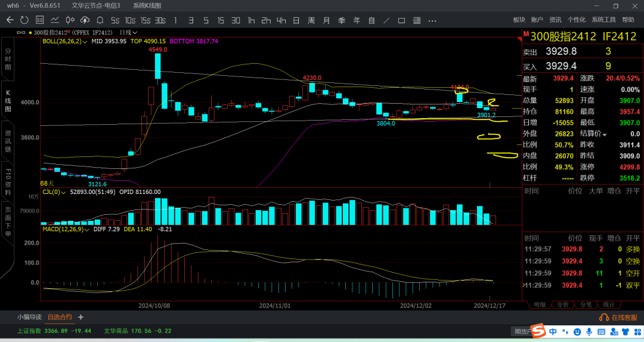Open the 结算价 dropdown arrow
This screenshot has width=644, height=342.
pos(605,134)
